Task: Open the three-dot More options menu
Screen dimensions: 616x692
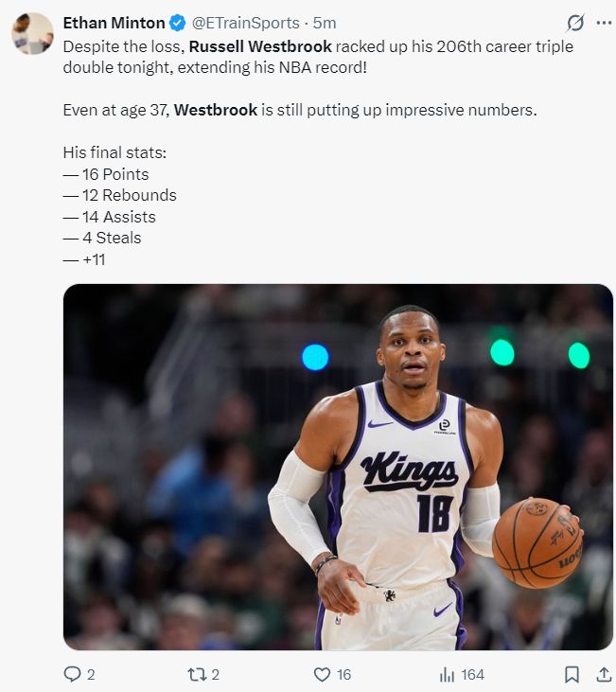Action: coord(604,23)
